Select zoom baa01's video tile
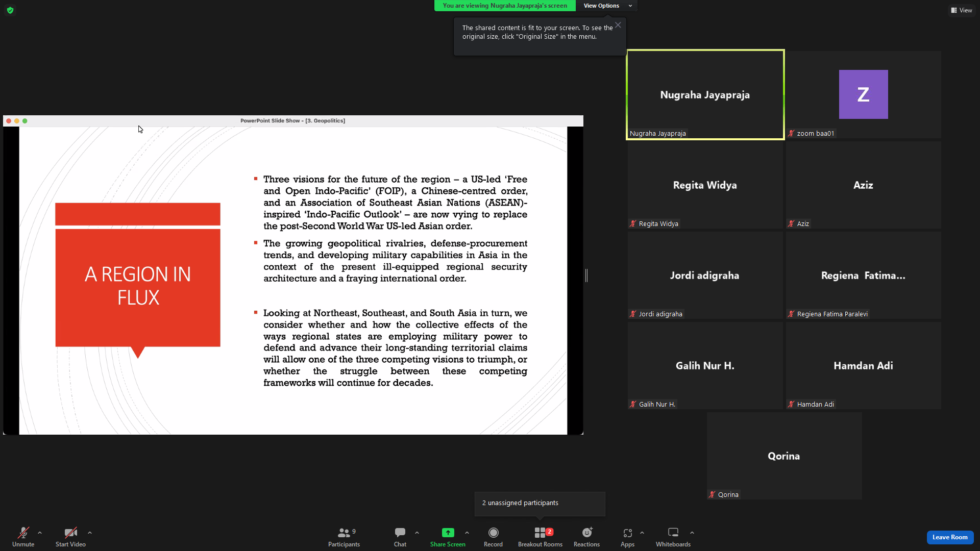 tap(863, 94)
